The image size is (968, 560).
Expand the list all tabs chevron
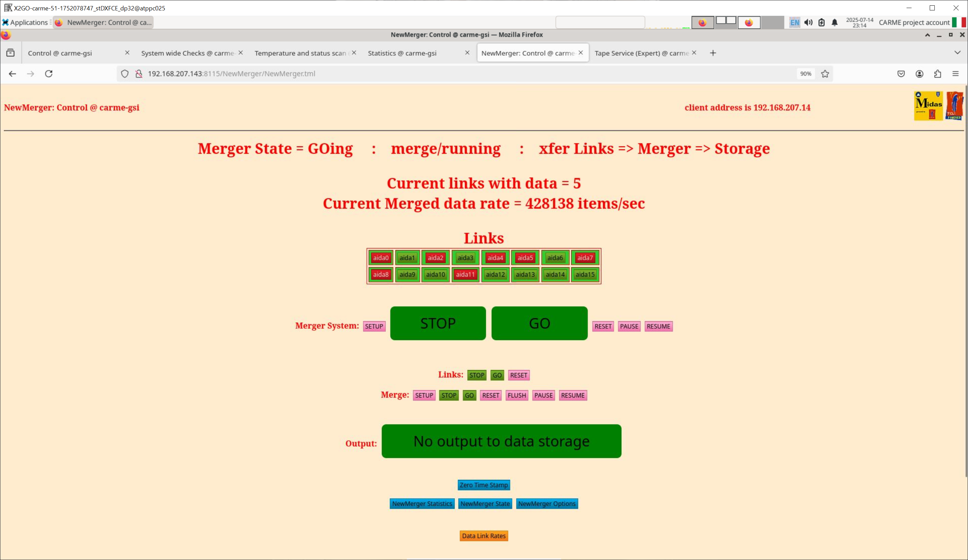coord(957,53)
